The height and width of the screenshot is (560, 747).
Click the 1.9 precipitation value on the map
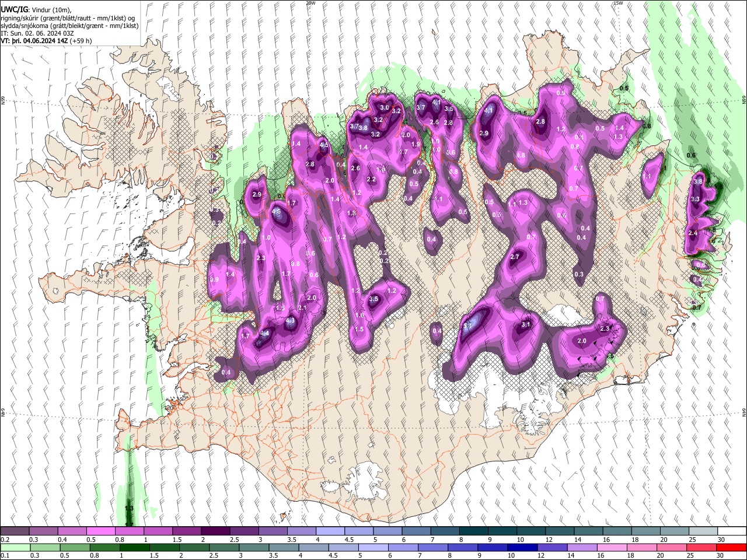[x=416, y=145]
